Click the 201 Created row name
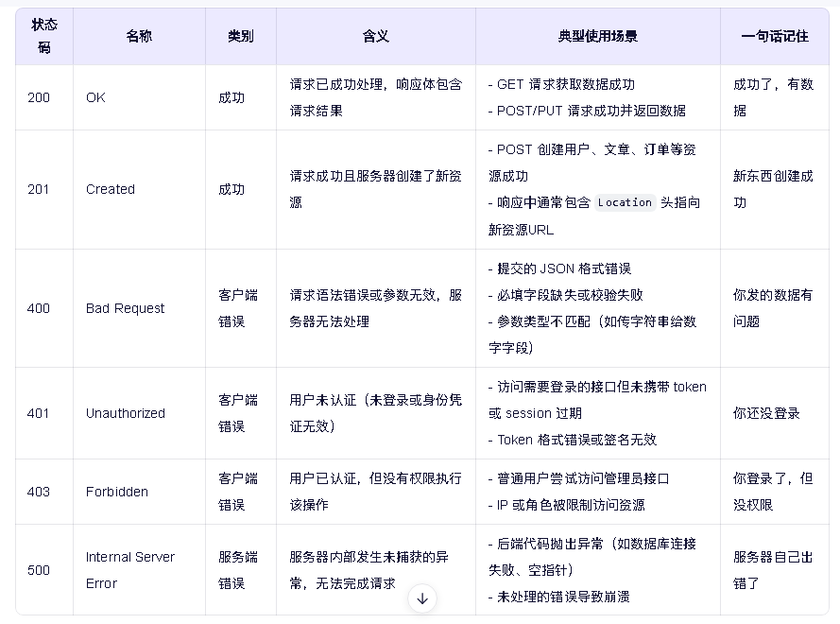Screen dimensions: 840x624 [110, 189]
